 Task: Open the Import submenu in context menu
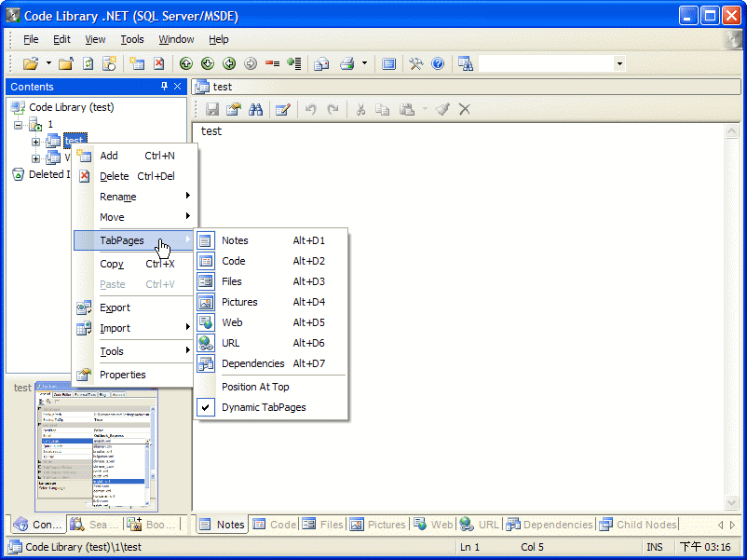pyautogui.click(x=133, y=328)
